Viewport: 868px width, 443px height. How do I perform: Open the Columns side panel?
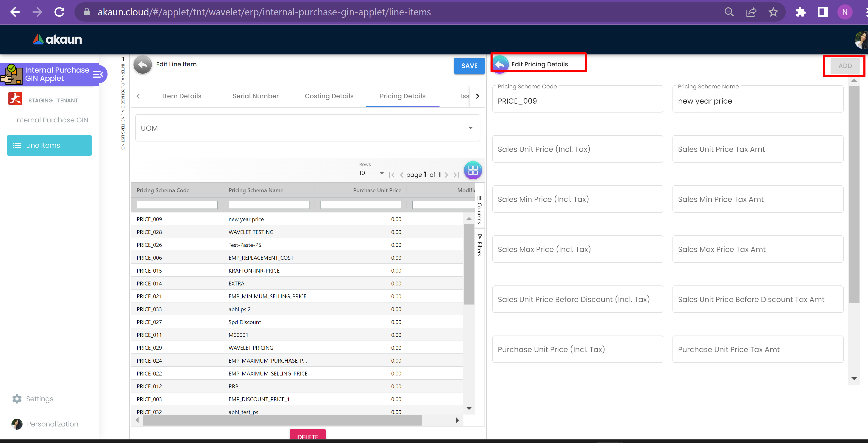click(x=479, y=209)
